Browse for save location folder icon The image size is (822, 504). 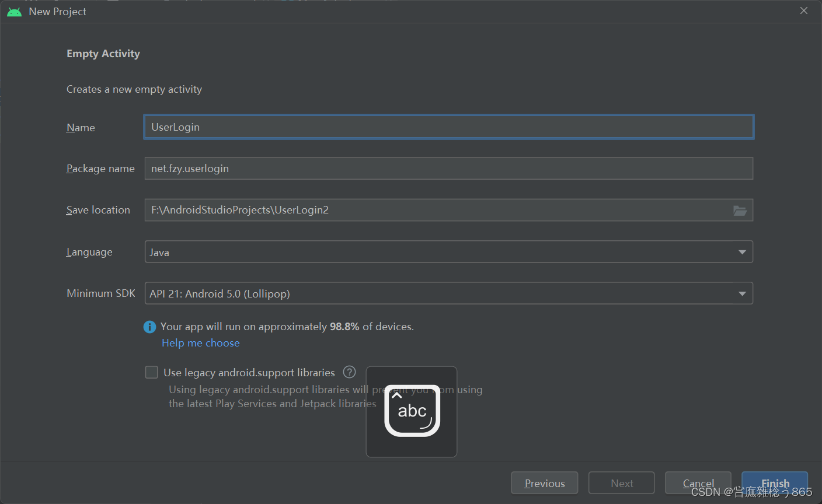click(x=740, y=211)
